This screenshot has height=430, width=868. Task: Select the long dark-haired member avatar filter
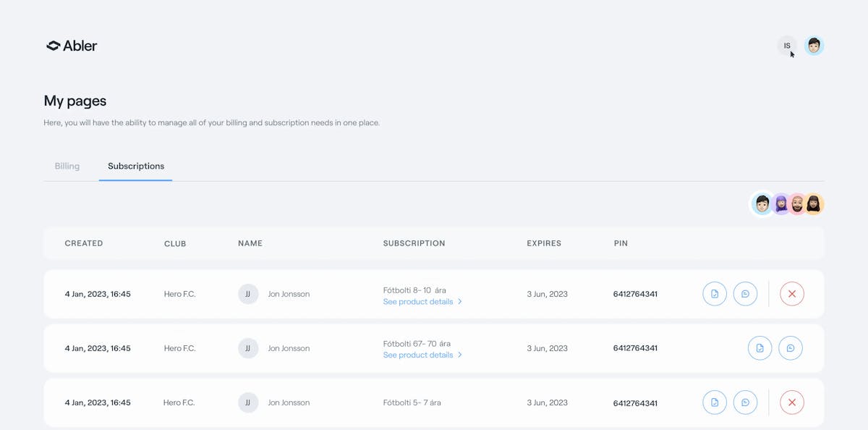point(814,204)
